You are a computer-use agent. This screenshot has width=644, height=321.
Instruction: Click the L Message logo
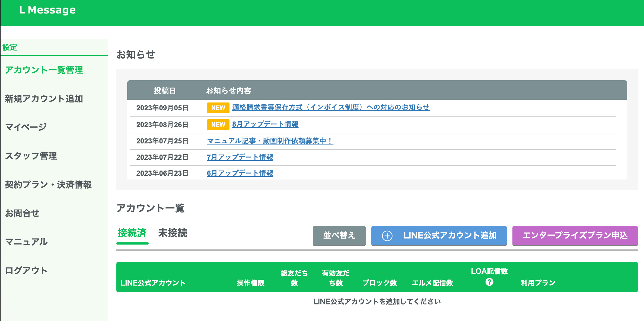(47, 10)
